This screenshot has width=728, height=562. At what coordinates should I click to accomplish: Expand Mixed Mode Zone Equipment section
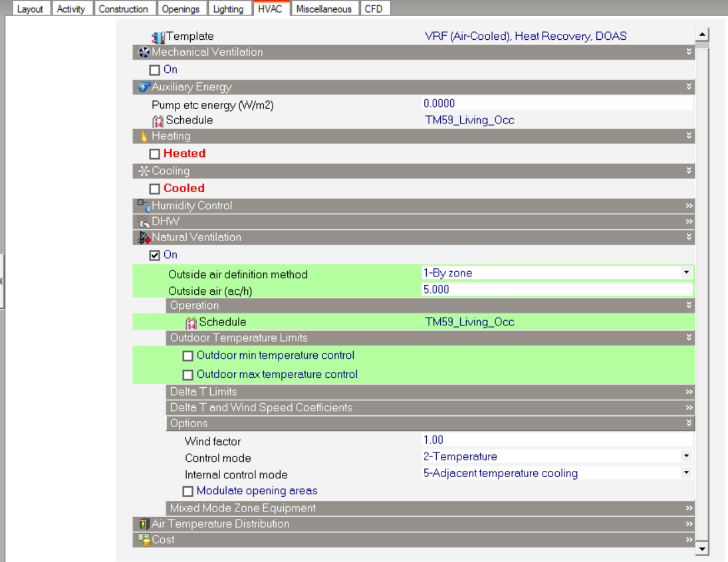tap(689, 508)
